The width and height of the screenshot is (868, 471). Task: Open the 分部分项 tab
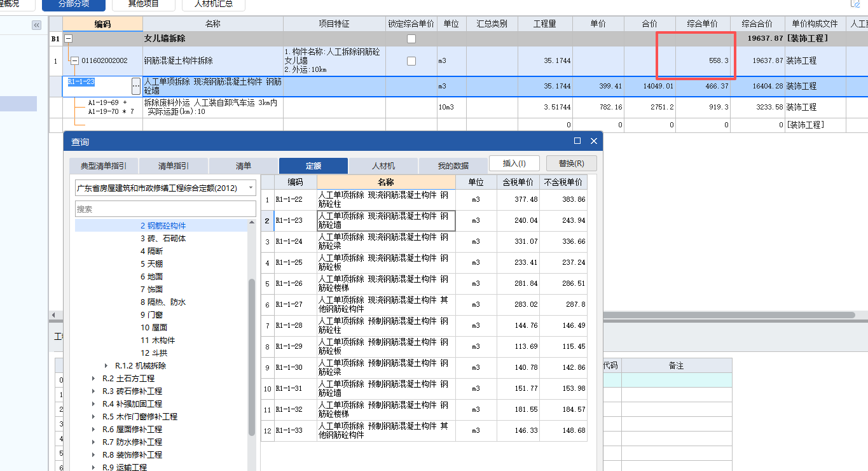pos(74,5)
